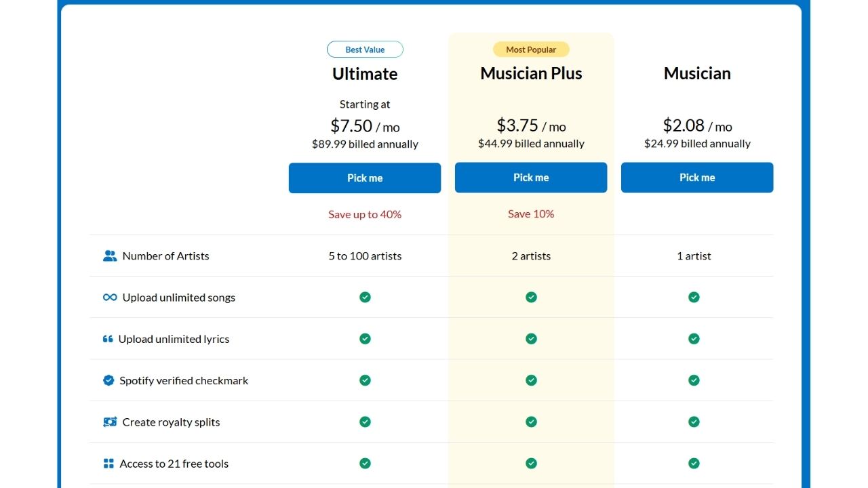Click the Ultimate checkmark for Upload unlimited songs

(x=365, y=297)
